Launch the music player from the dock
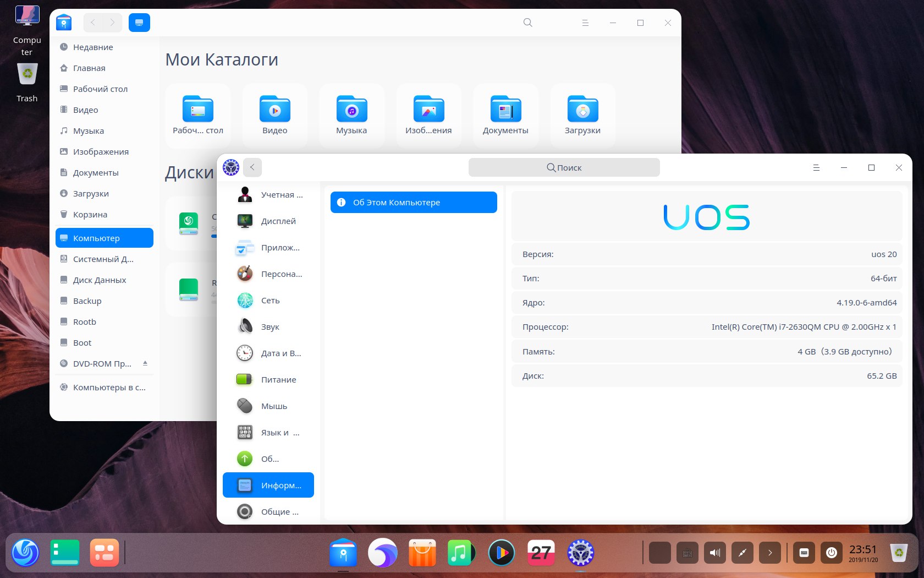The height and width of the screenshot is (578, 924). 460,553
